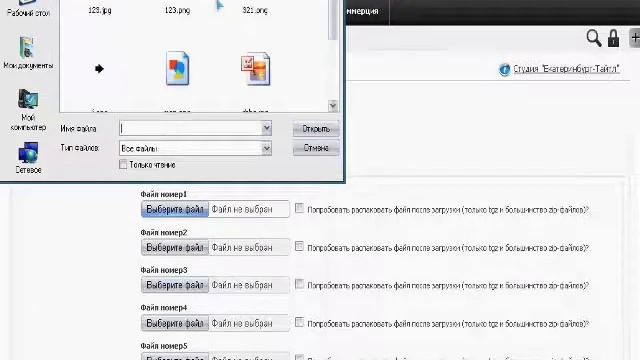The image size is (640, 360).
Task: Select the colorful image file icon
Action: (x=178, y=68)
